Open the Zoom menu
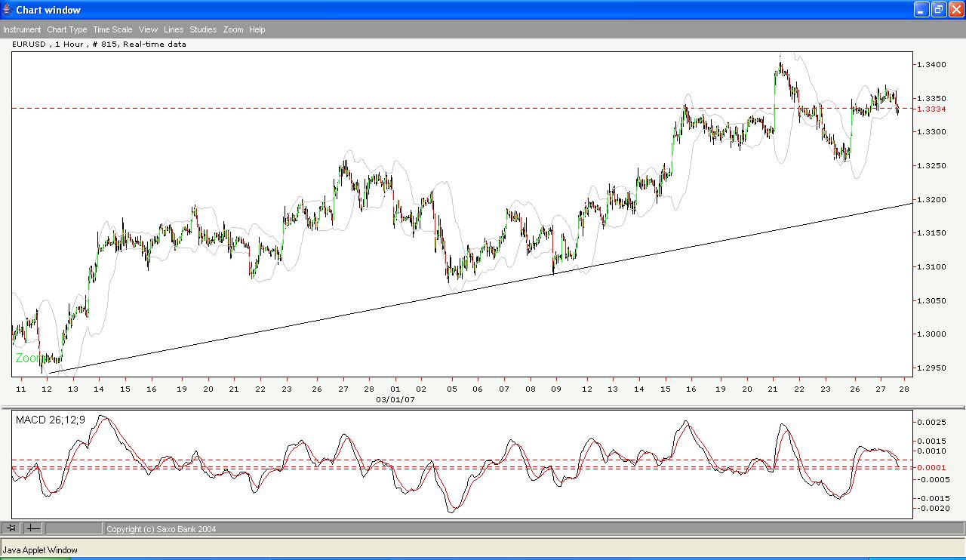Screen dimensions: 966x560 (233, 29)
